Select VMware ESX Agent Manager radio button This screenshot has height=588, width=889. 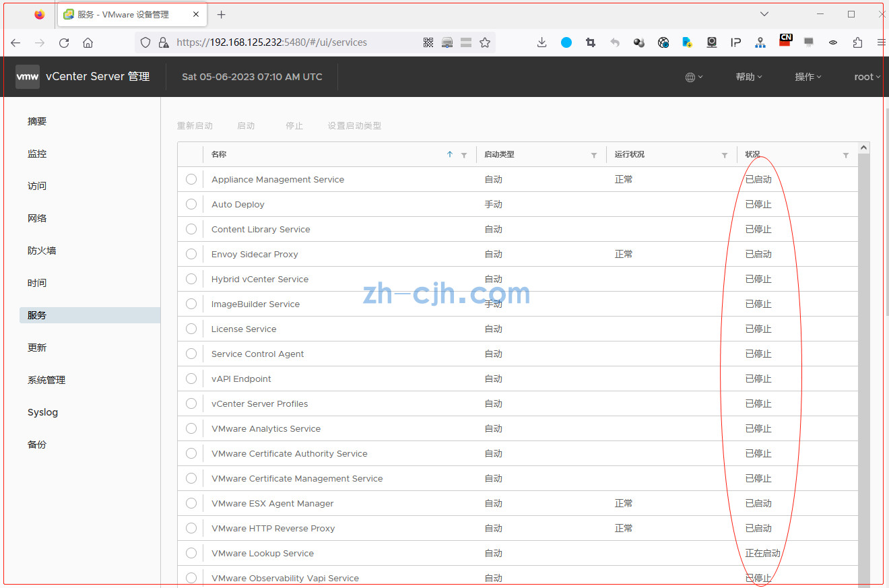191,503
